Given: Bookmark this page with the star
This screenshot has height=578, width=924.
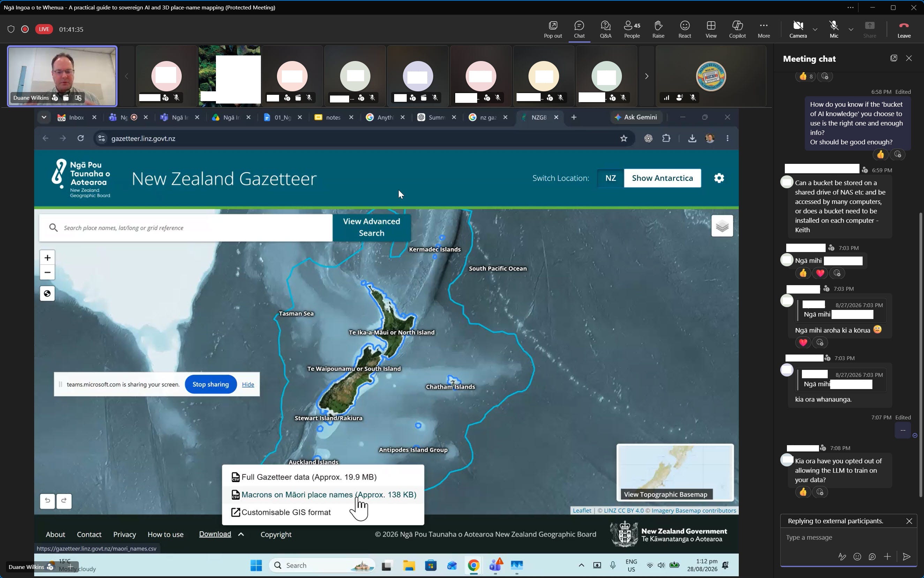Looking at the screenshot, I should click(x=624, y=138).
